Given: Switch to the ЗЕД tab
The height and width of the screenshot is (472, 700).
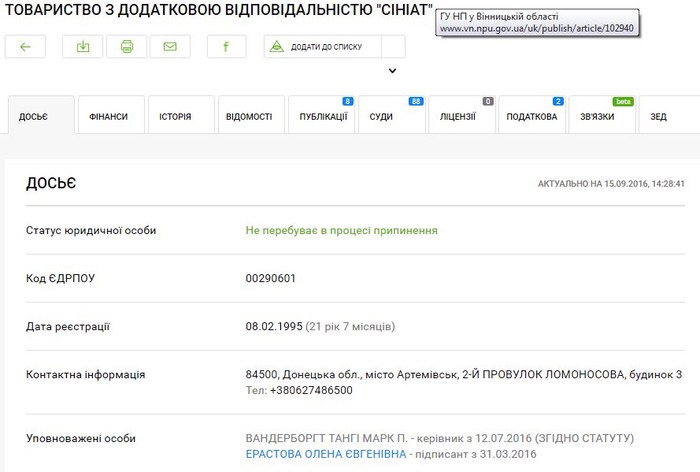Looking at the screenshot, I should 669,115.
